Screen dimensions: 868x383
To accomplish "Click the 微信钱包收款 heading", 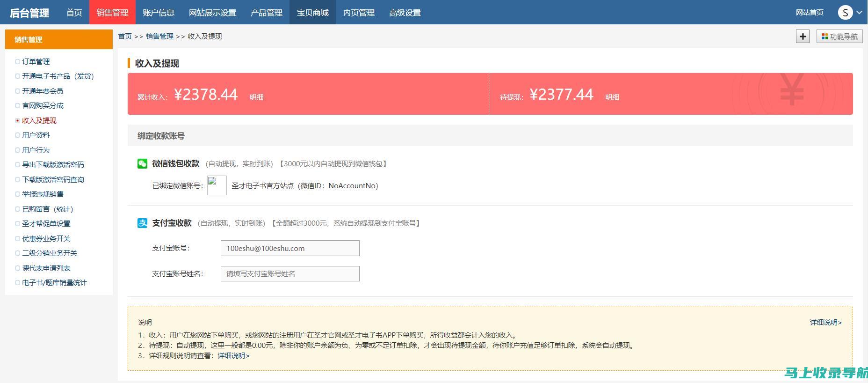I will click(175, 163).
